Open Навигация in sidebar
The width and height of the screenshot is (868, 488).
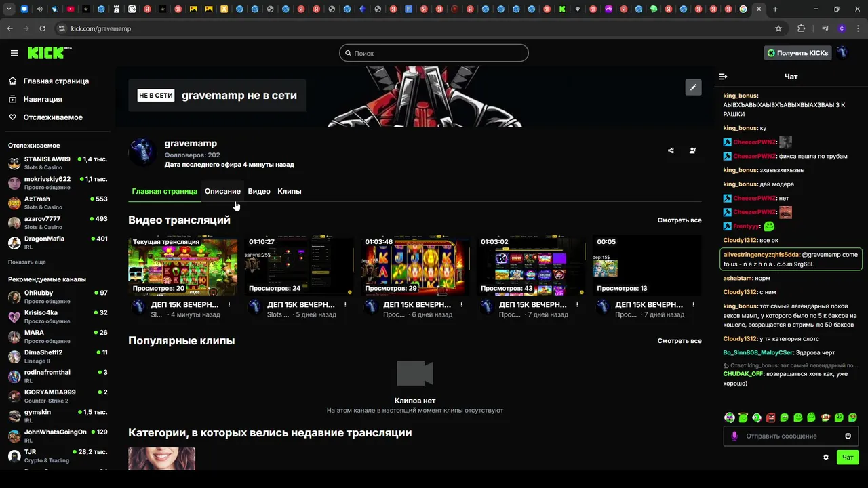click(42, 99)
